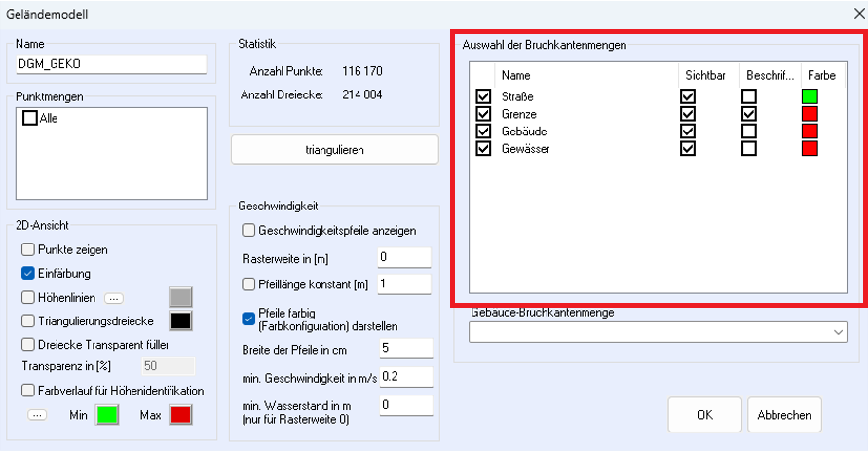
Task: Toggle the Höhenlinien checkbox
Action: (28, 297)
